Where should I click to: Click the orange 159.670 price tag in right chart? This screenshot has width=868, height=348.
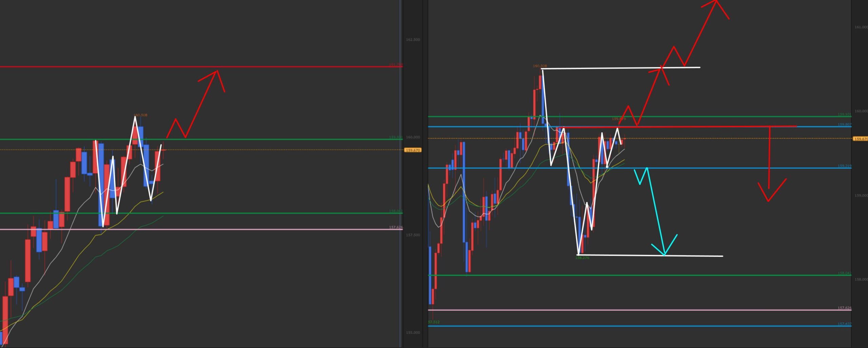pyautogui.click(x=861, y=139)
